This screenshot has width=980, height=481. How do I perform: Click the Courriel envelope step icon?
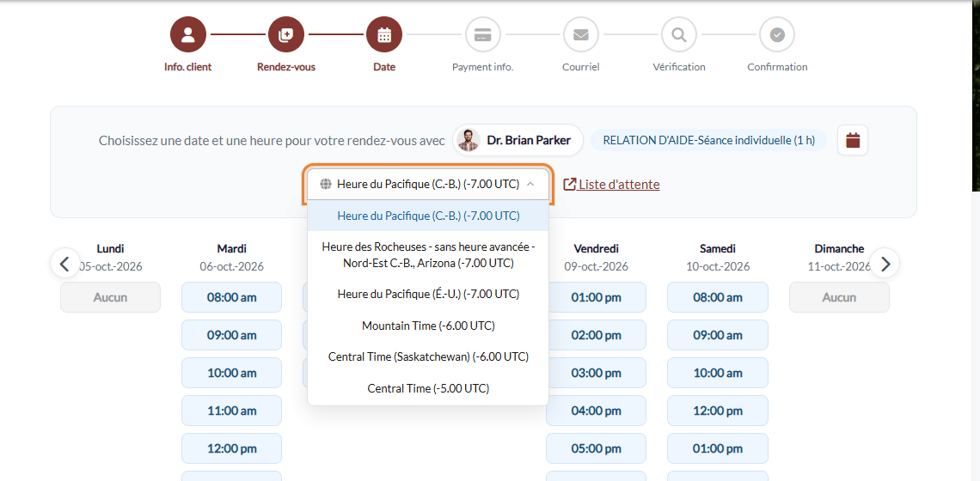pos(580,34)
